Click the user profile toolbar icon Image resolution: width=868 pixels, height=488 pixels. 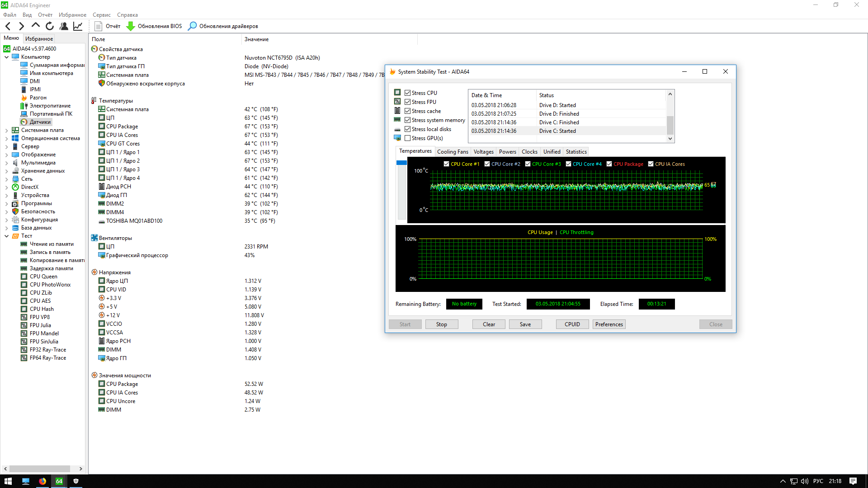tap(64, 26)
